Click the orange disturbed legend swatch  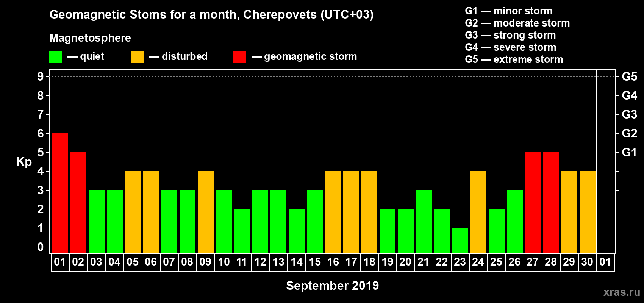[137, 57]
